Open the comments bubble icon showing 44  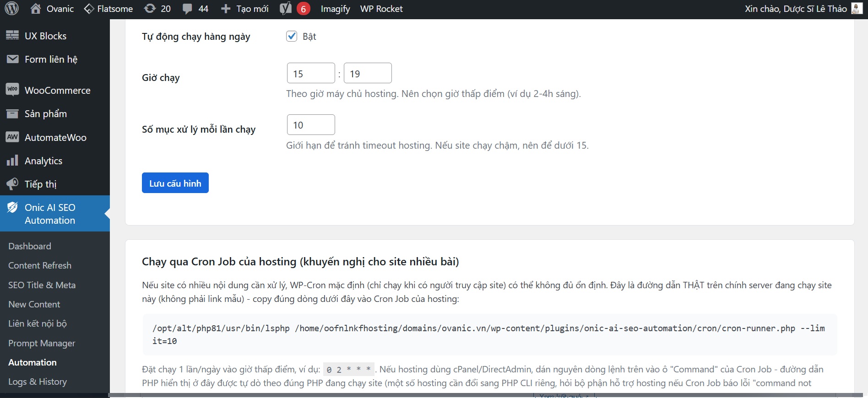(187, 9)
